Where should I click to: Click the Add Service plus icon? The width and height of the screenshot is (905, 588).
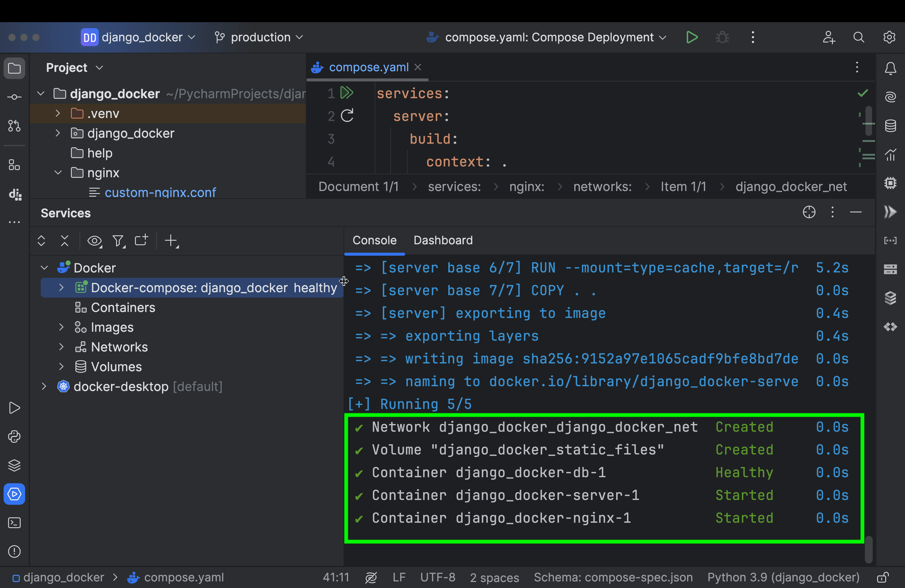coord(171,241)
